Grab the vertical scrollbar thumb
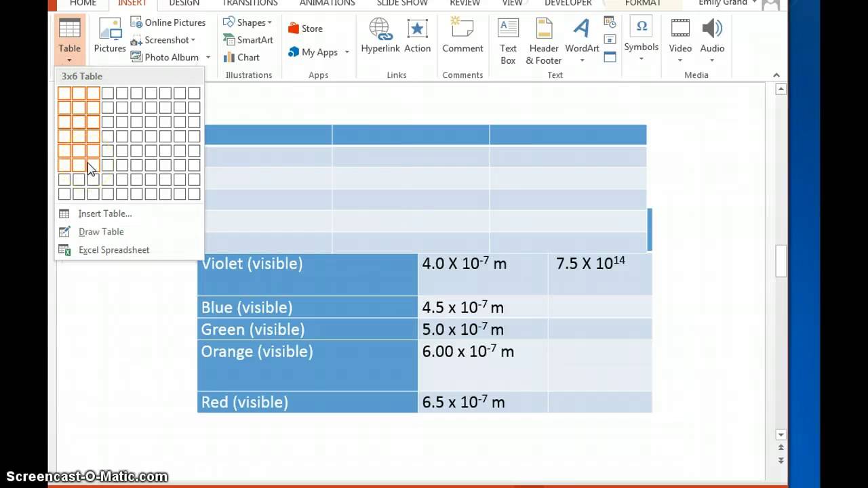 [781, 261]
